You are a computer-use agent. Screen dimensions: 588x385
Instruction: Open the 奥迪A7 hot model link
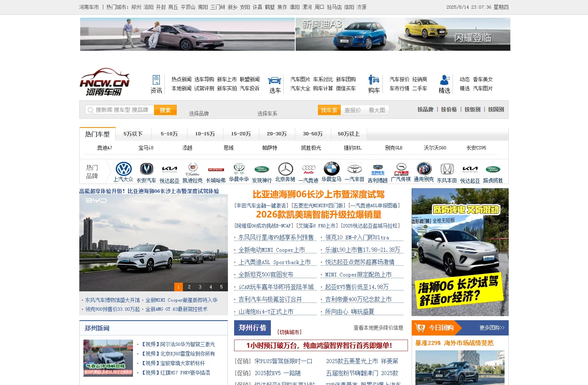104,148
